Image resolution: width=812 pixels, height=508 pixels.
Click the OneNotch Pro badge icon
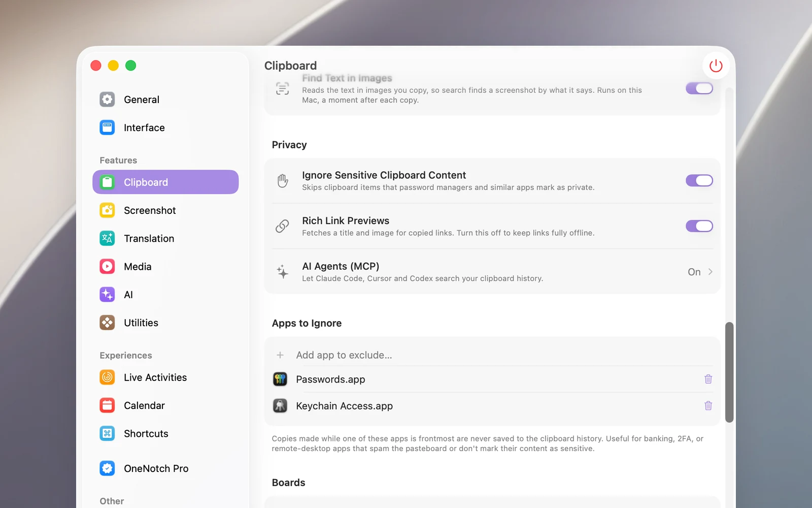107,468
